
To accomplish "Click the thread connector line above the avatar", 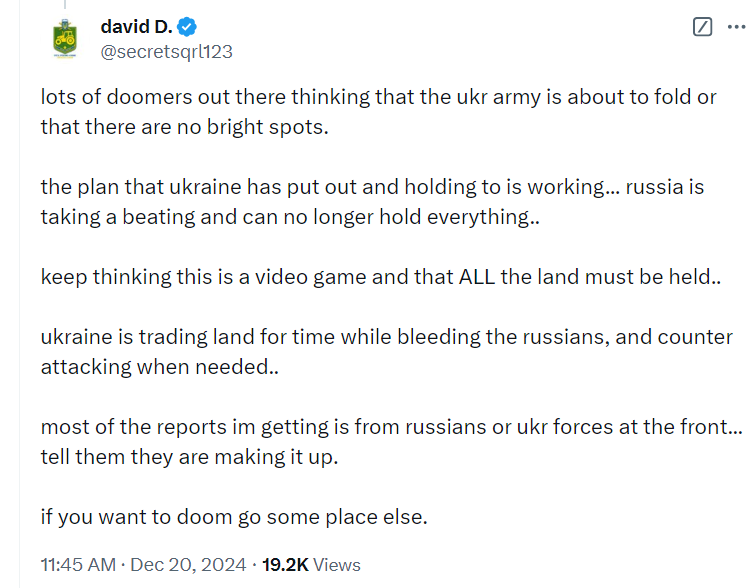I will click(65, 4).
